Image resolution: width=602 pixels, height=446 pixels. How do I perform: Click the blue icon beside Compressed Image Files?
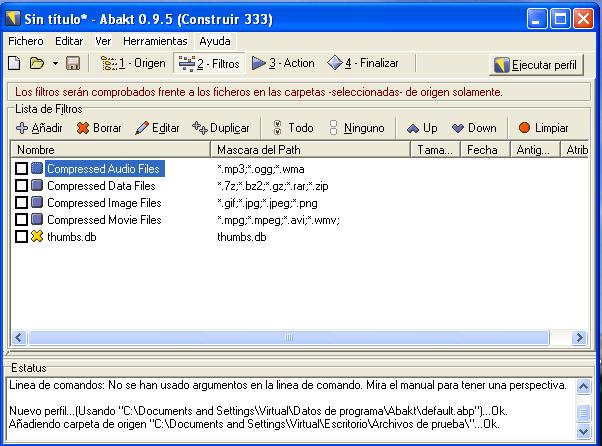pyautogui.click(x=37, y=202)
